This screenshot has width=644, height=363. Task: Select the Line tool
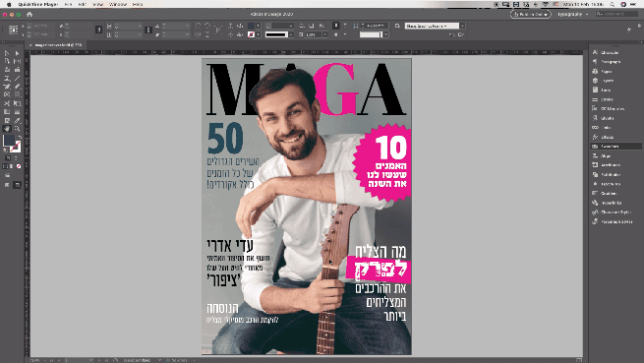18,78
